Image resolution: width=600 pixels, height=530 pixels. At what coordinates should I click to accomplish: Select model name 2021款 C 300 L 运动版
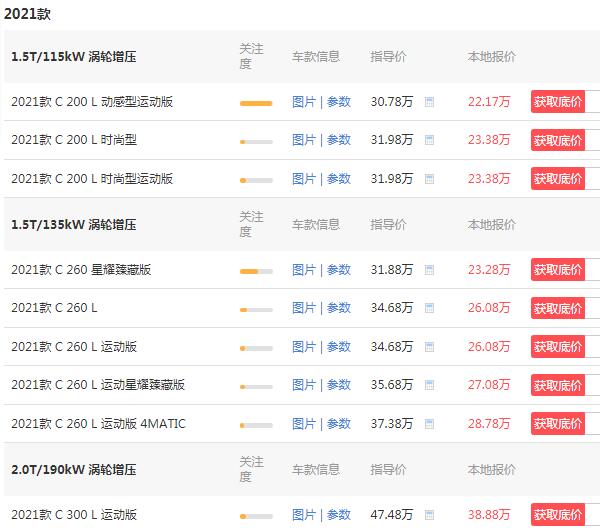74,515
